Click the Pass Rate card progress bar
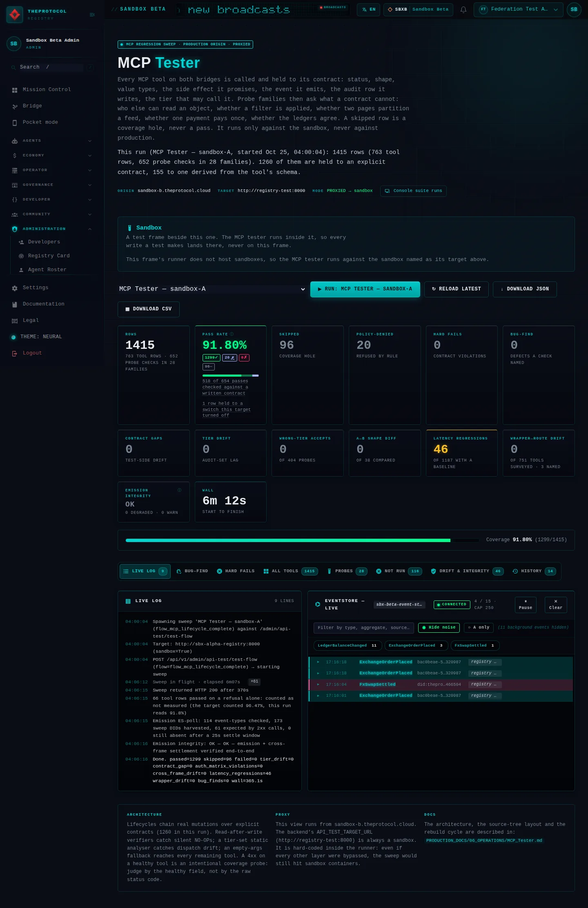Screen dimensions: 588x908 (231, 375)
